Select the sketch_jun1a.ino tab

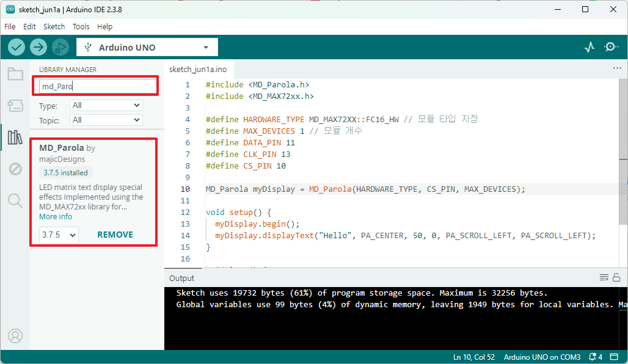198,69
